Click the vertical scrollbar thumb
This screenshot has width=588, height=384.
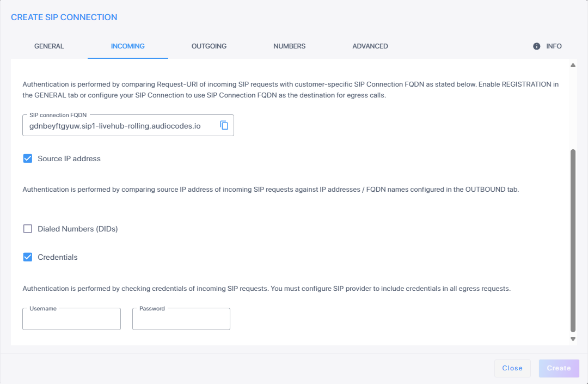(573, 241)
